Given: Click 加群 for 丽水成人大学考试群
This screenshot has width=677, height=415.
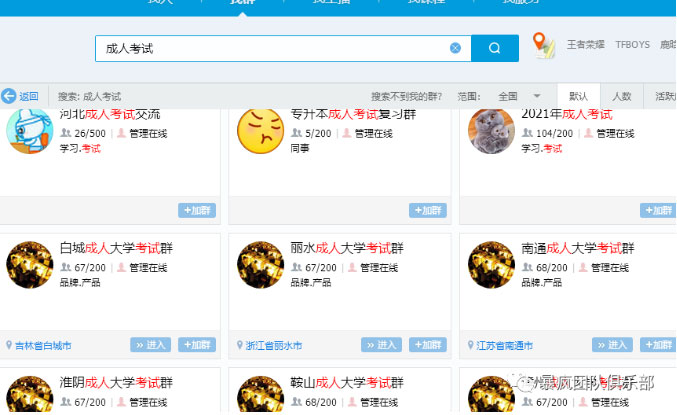Looking at the screenshot, I should point(428,344).
